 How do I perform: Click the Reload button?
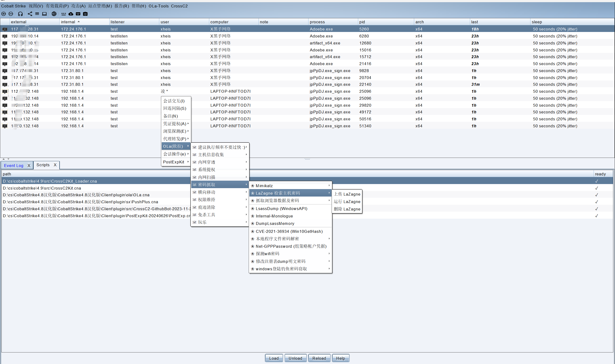click(319, 358)
